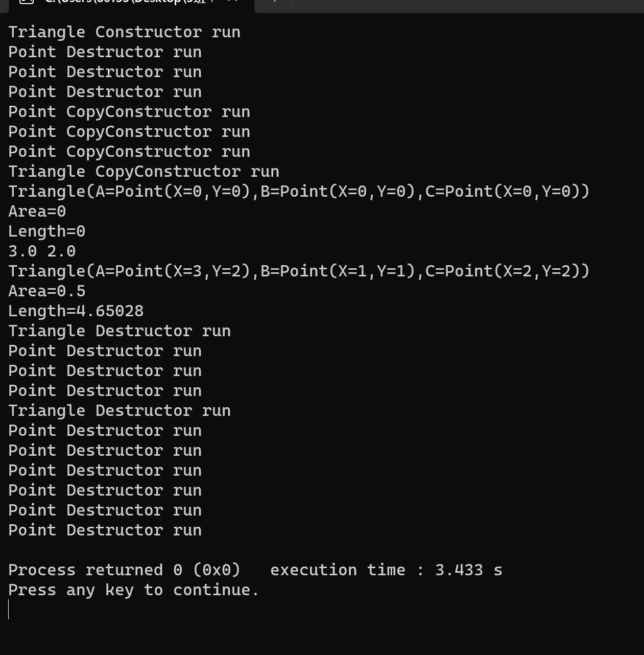
Task: Open a new terminal tab with plus
Action: [274, 2]
